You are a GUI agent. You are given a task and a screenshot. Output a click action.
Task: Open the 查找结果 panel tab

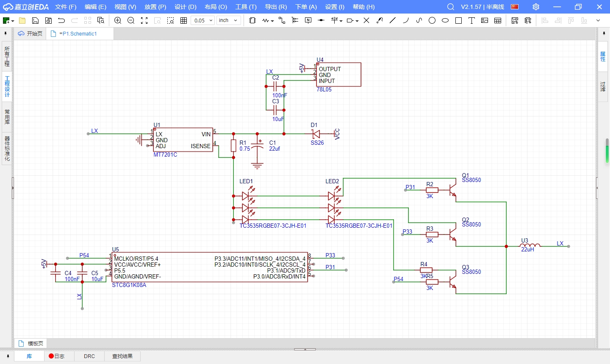pyautogui.click(x=122, y=356)
